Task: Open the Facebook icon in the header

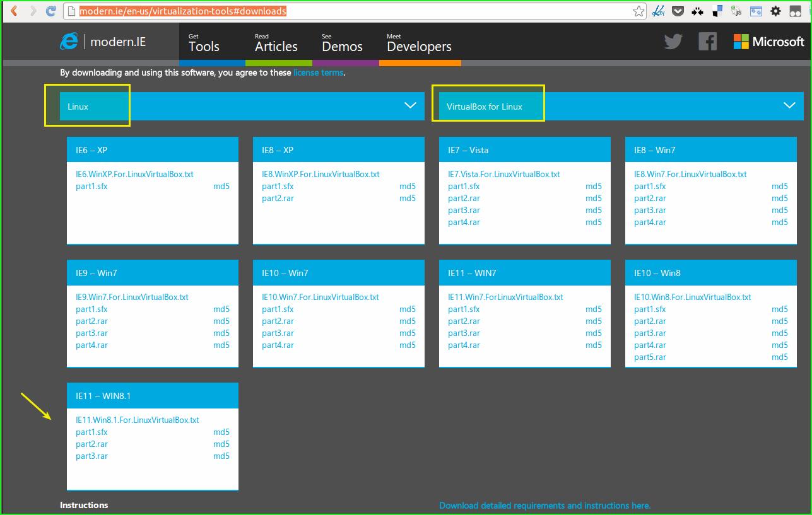Action: pos(707,42)
